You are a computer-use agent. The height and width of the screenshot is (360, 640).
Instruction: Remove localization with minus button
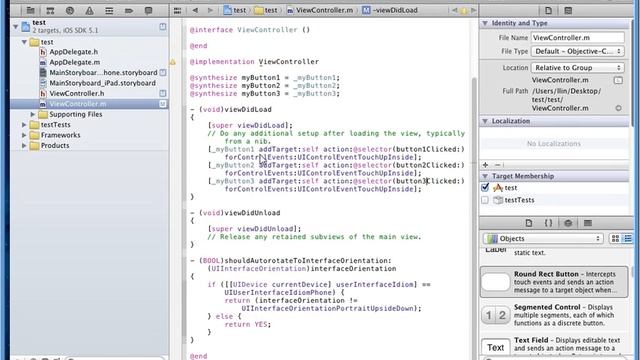click(x=497, y=165)
